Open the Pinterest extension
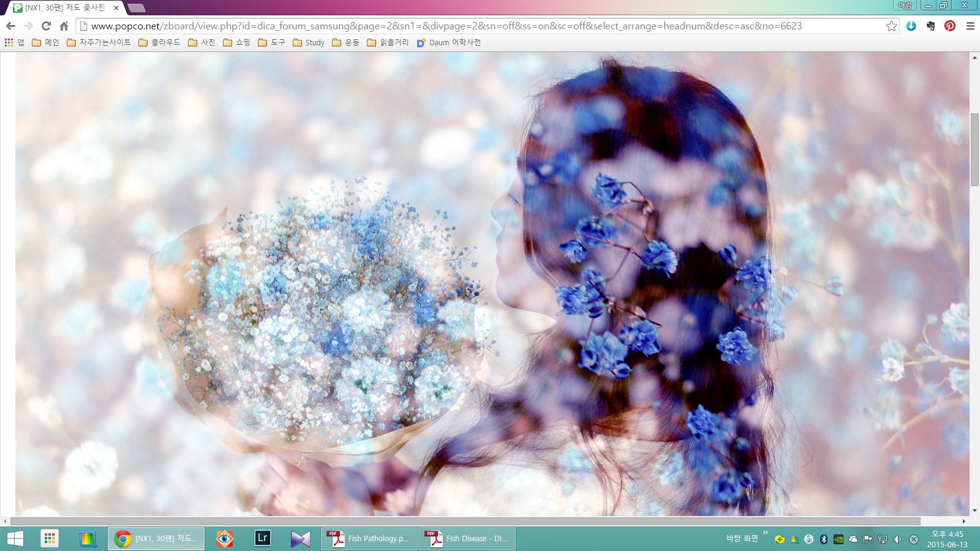This screenshot has height=551, width=980. point(950,26)
